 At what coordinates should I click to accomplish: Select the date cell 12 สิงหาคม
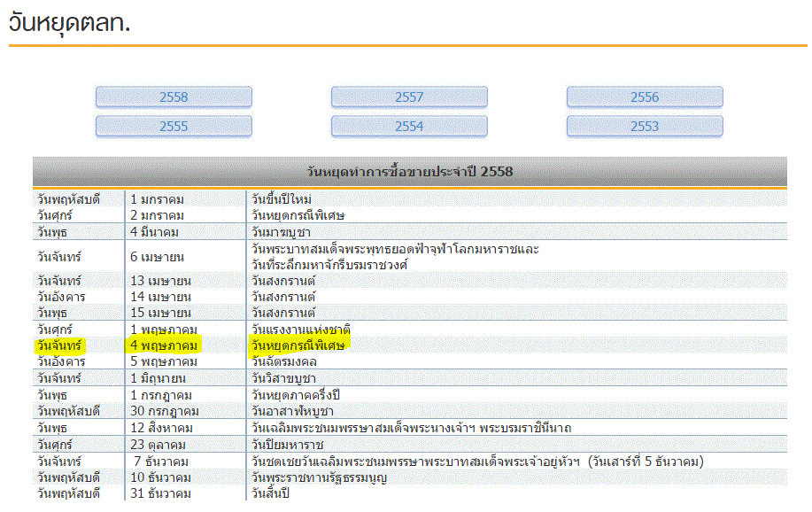click(161, 428)
